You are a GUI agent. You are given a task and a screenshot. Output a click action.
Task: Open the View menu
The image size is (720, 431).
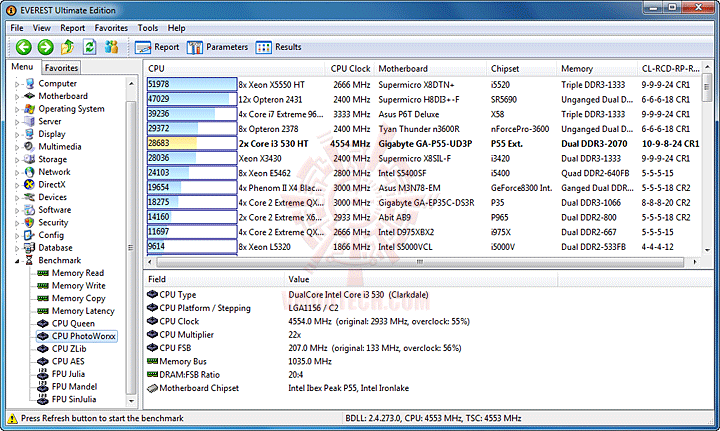point(42,28)
